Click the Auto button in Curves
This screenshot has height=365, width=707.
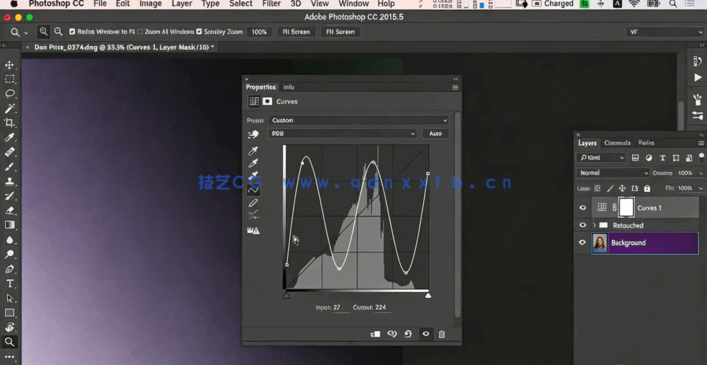click(x=435, y=134)
